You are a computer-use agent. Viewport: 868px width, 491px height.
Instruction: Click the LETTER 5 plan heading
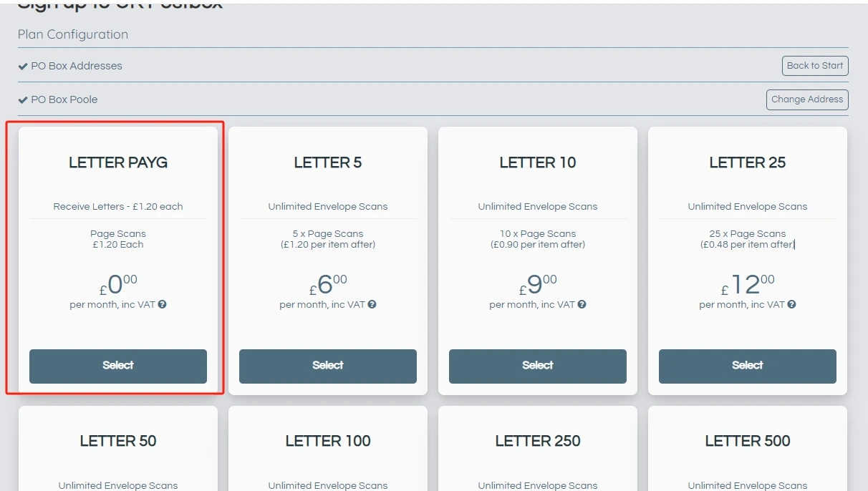coord(328,162)
